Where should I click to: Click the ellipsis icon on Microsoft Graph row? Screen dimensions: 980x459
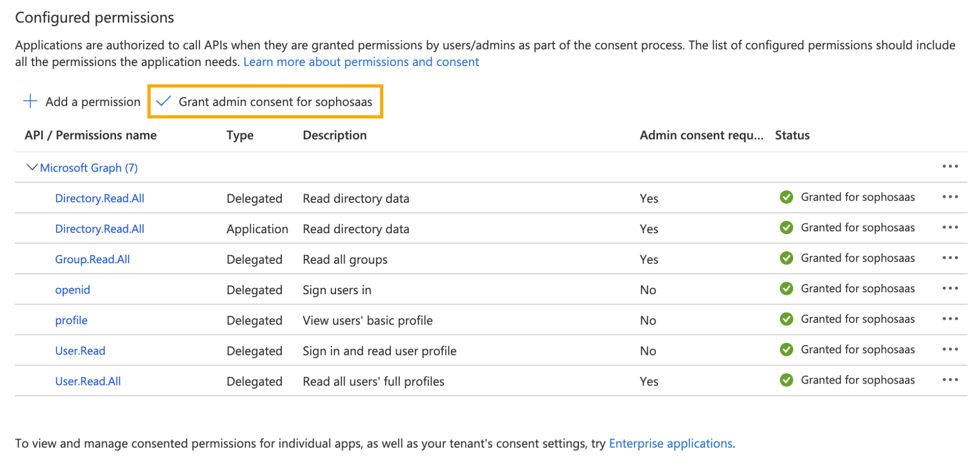point(951,167)
